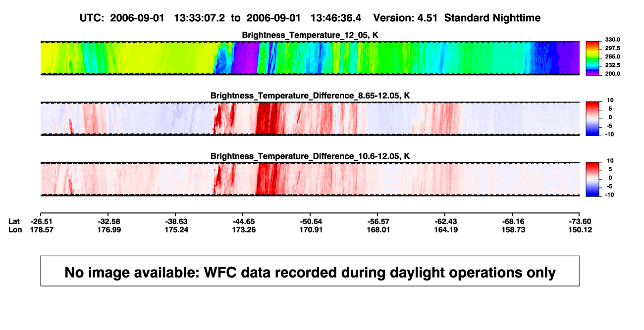Click the red-blue colorbar of 8.65-12.05 panel
Viewport: 644px width, 330px height.
pos(593,118)
